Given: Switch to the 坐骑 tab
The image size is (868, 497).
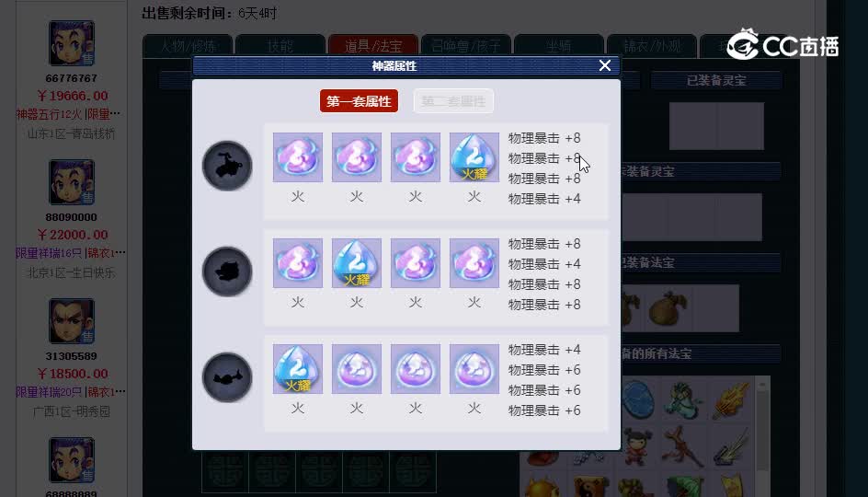Looking at the screenshot, I should [558, 45].
